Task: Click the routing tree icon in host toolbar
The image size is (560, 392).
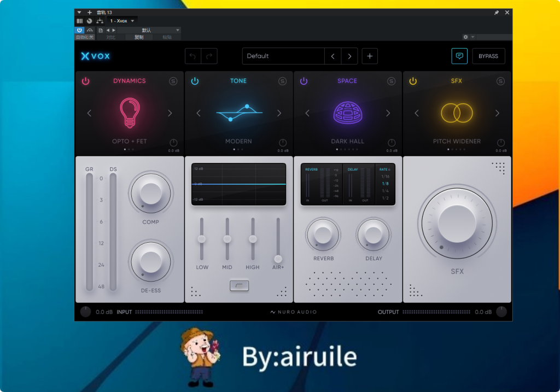Action: point(100,21)
